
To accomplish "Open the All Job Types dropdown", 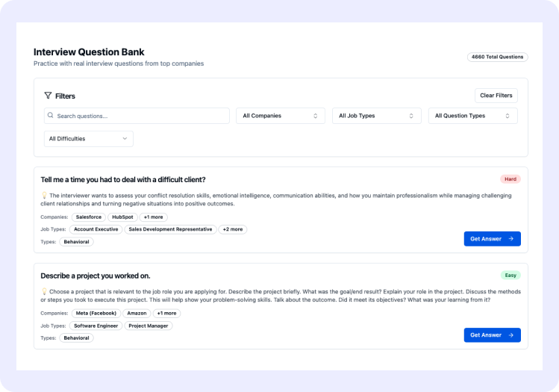I will [x=376, y=116].
